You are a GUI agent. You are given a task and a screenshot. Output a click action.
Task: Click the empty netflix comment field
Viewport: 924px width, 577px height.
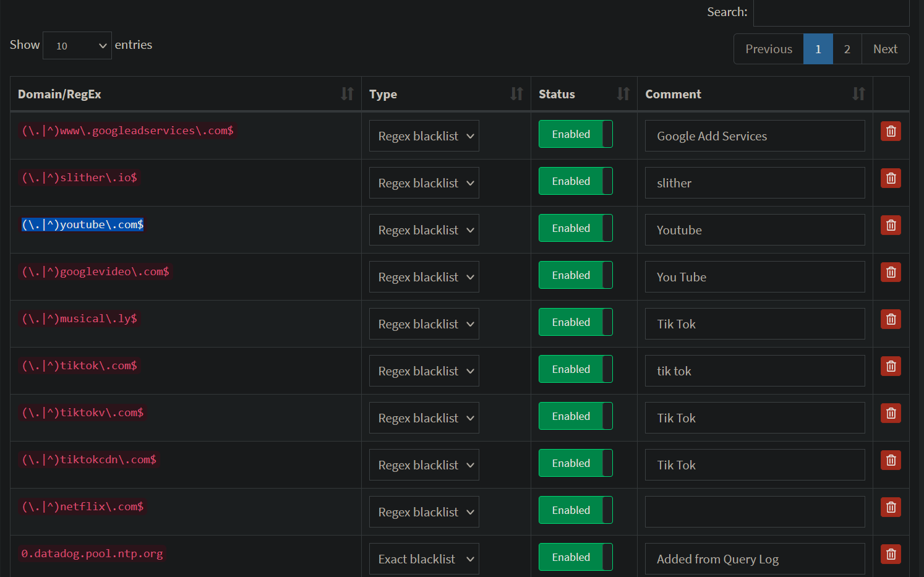[x=755, y=512]
